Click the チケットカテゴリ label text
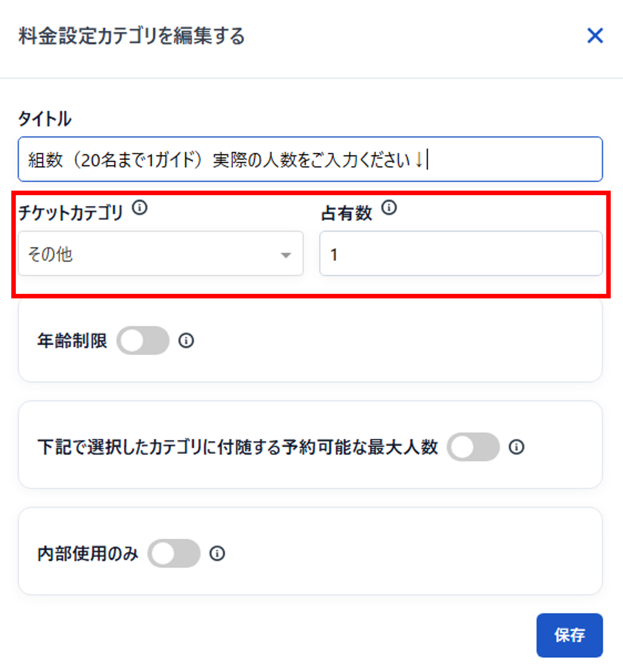This screenshot has width=623, height=672. tap(70, 214)
